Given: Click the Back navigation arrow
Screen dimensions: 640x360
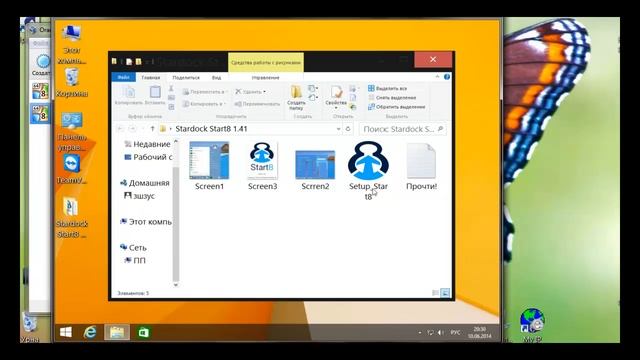Looking at the screenshot, I should (120, 129).
